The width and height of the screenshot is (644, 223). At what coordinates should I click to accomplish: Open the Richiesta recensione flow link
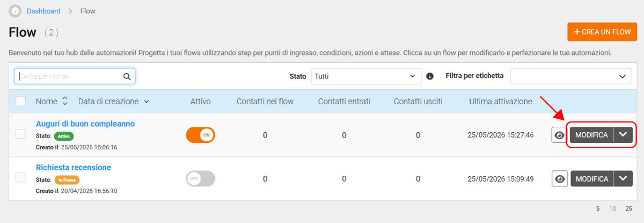click(74, 168)
